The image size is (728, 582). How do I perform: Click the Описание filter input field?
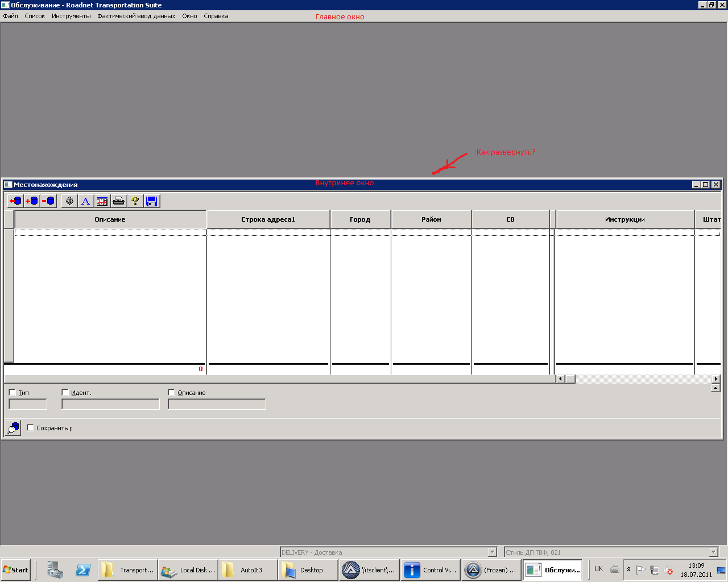coord(217,404)
